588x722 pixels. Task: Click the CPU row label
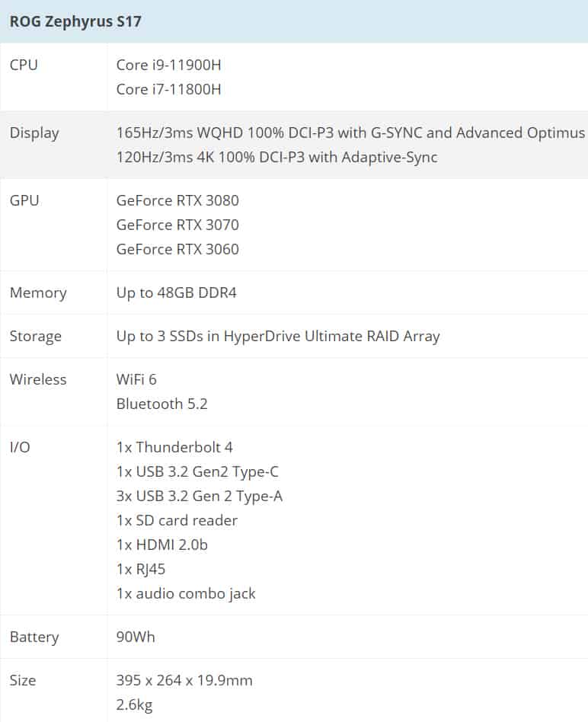point(24,65)
